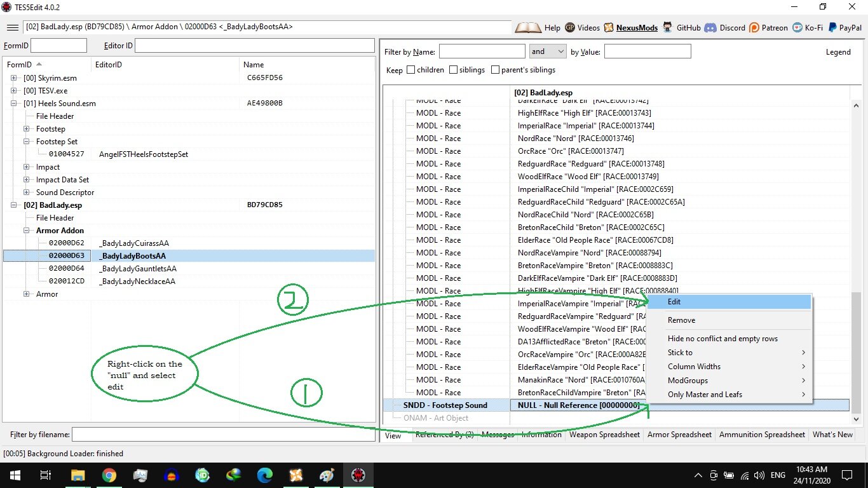Collapse the Footstep Set group
Image resolution: width=868 pixels, height=488 pixels.
pos(27,142)
